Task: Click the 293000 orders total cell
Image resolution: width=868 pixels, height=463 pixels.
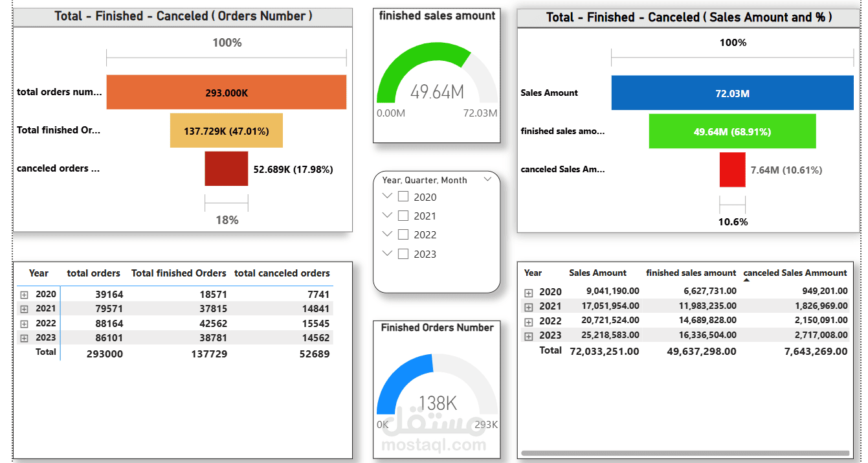Action: [105, 354]
